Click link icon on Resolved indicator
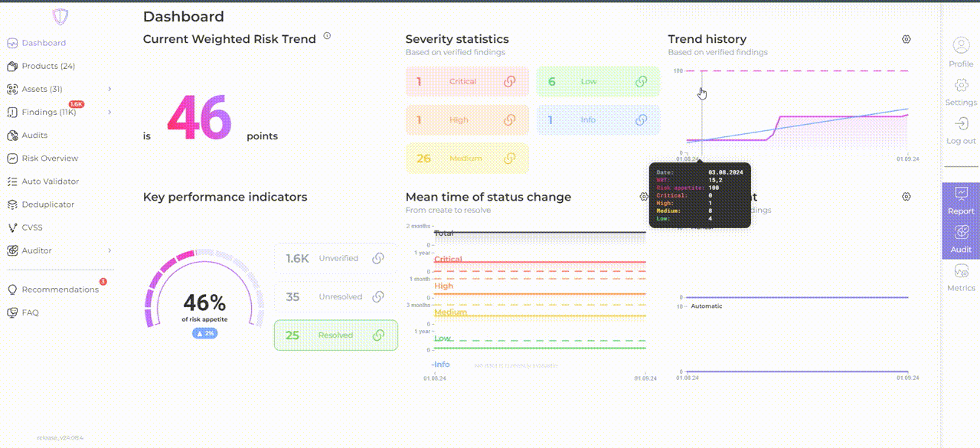The width and height of the screenshot is (980, 448). coord(377,335)
